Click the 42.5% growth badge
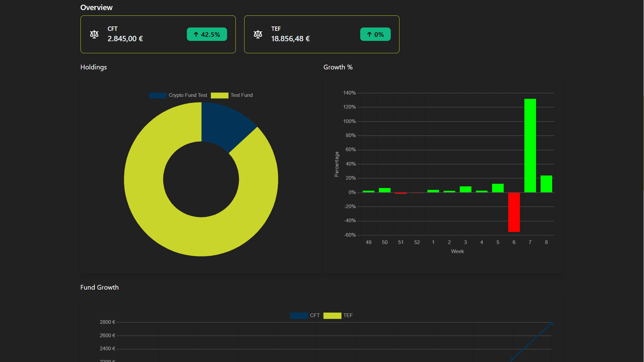Screen dimensions: 644x362 click(x=207, y=34)
